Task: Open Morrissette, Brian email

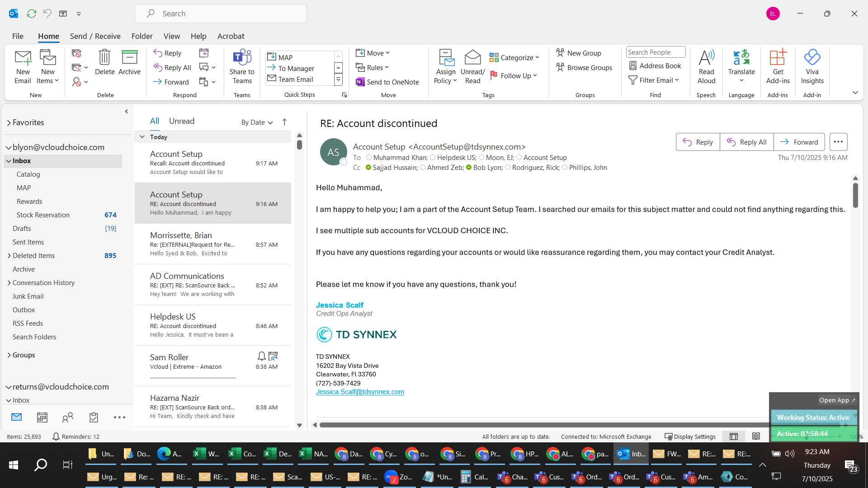Action: click(213, 244)
